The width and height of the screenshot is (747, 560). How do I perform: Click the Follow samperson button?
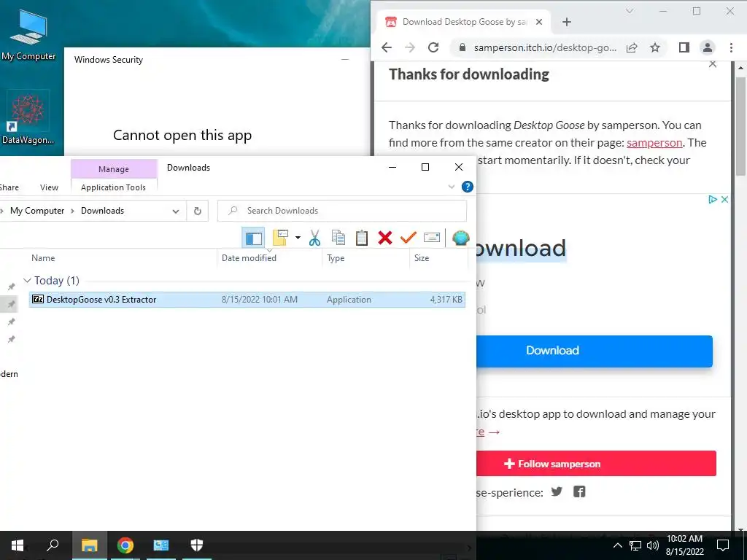coord(596,463)
